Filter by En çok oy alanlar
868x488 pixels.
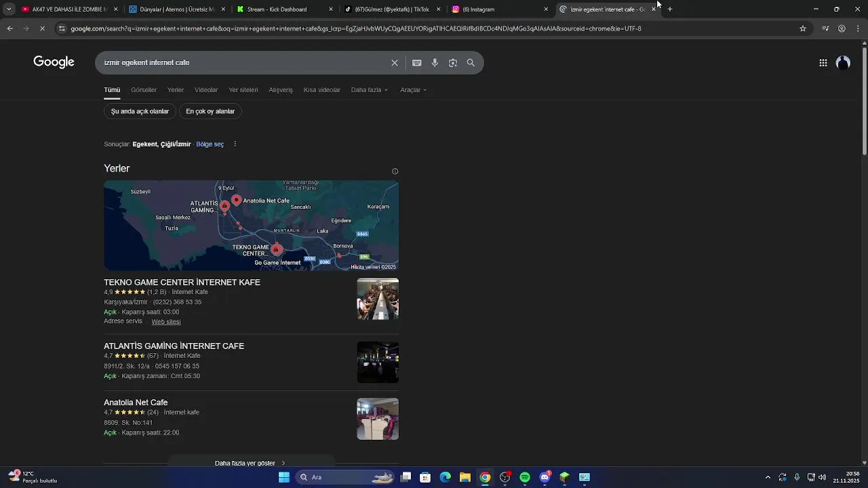coord(210,111)
